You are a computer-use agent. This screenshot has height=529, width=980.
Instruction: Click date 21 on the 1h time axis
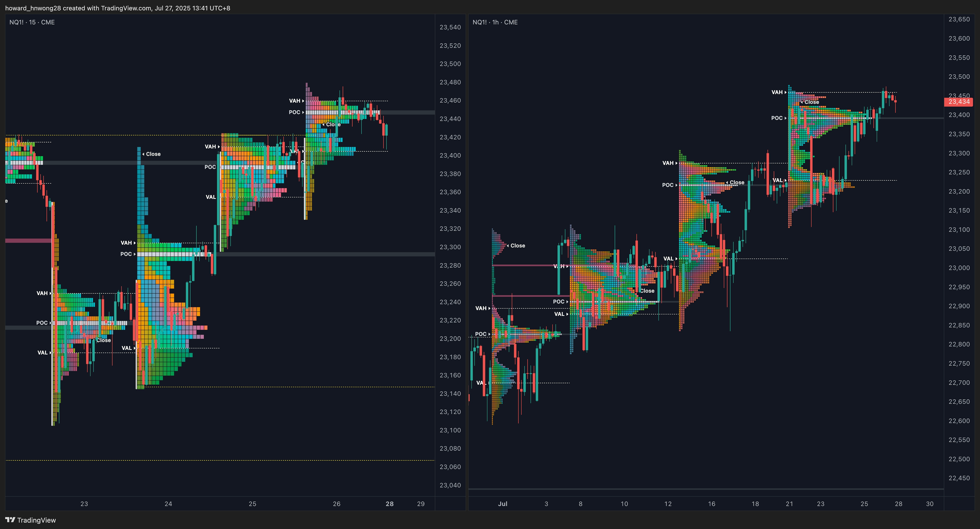tap(789, 503)
